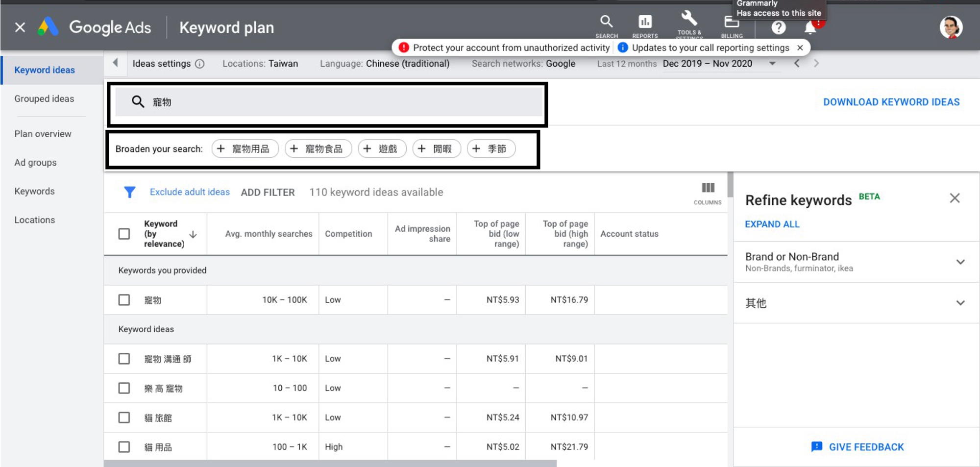
Task: Click the ADD FILTER button
Action: click(x=268, y=192)
